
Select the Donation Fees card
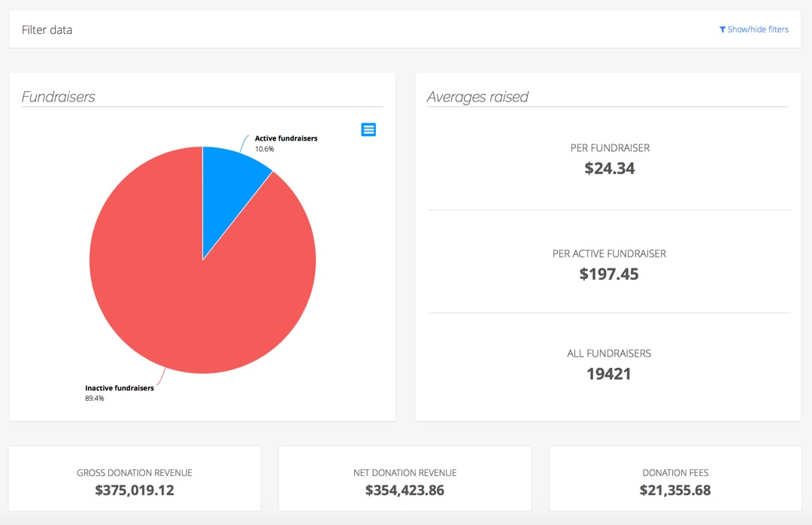pyautogui.click(x=675, y=478)
